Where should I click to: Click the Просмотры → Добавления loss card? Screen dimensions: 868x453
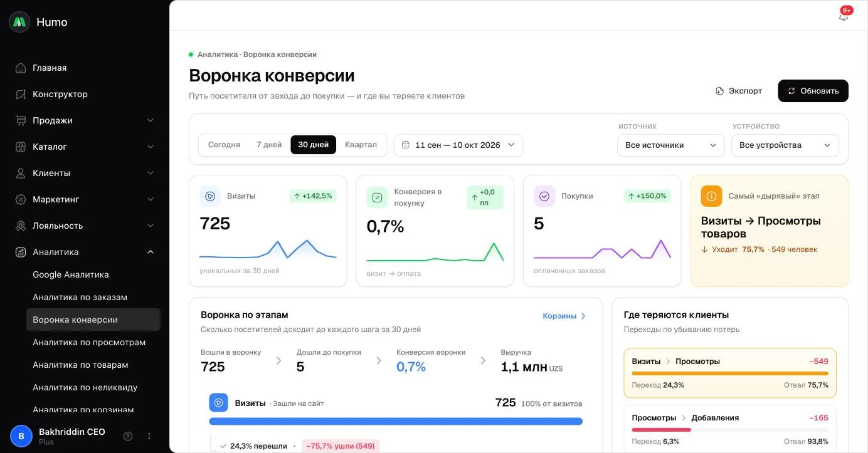[730, 429]
